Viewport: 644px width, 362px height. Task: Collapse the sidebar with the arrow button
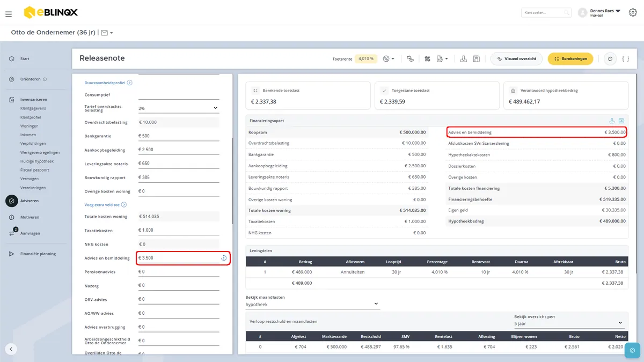[x=11, y=349]
